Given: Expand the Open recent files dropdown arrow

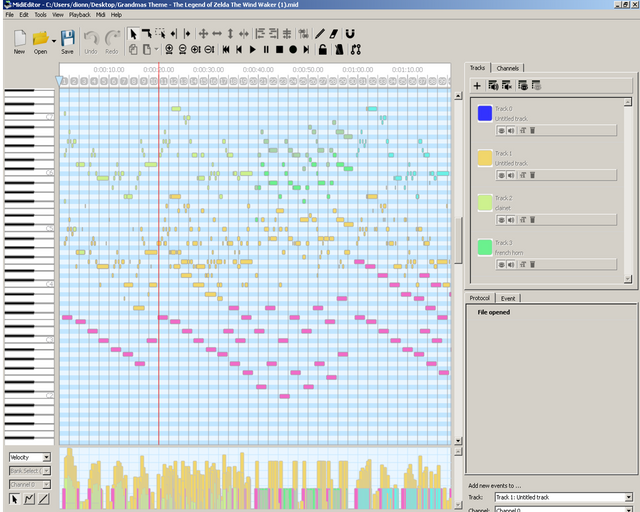Looking at the screenshot, I should (54, 41).
